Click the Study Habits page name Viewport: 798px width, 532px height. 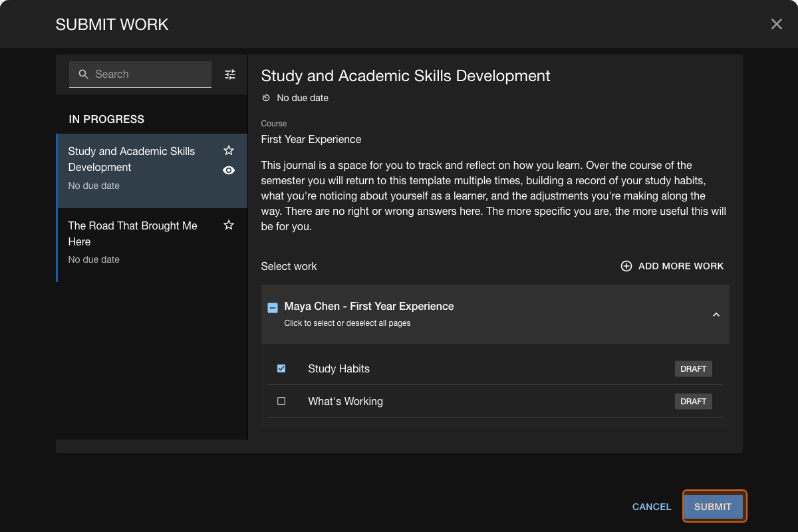point(338,369)
